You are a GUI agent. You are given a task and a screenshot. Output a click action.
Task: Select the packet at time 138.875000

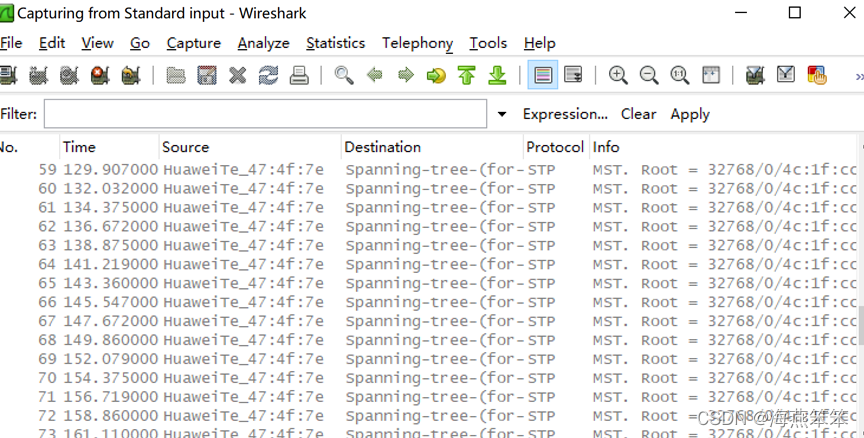429,245
